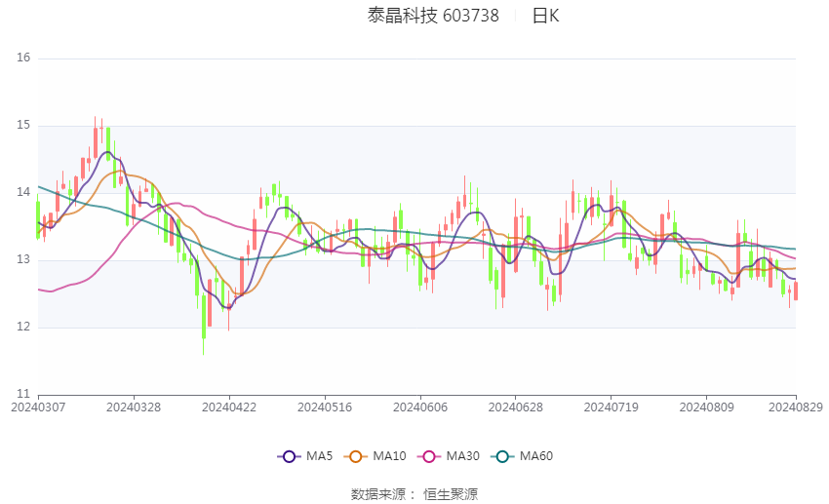Click the price axis label 12
The image size is (829, 504).
click(x=23, y=327)
